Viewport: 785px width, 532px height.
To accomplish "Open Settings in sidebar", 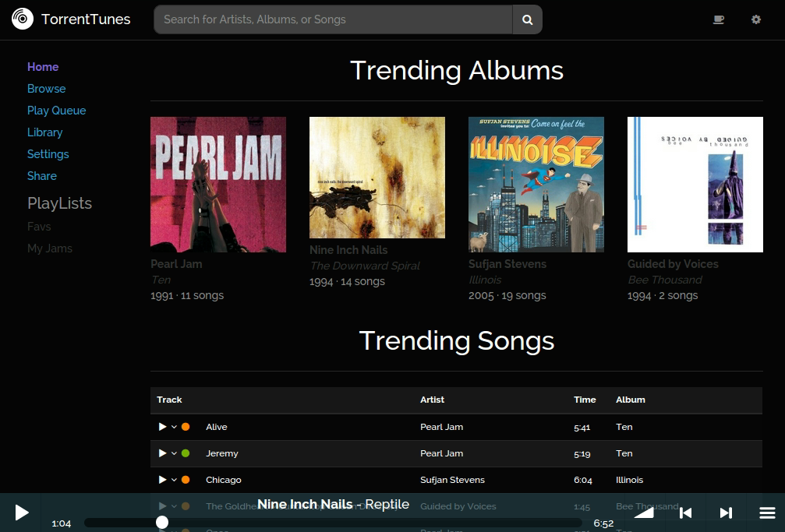I will click(x=48, y=154).
